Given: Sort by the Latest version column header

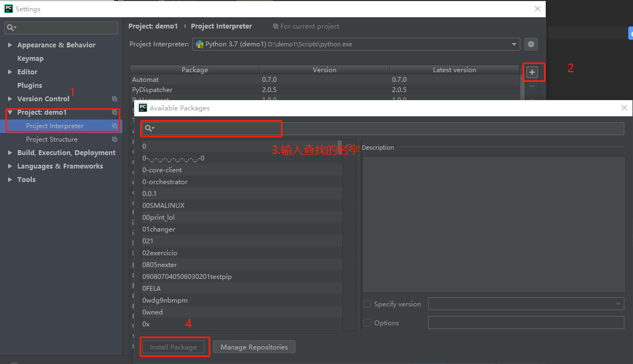Looking at the screenshot, I should (454, 70).
